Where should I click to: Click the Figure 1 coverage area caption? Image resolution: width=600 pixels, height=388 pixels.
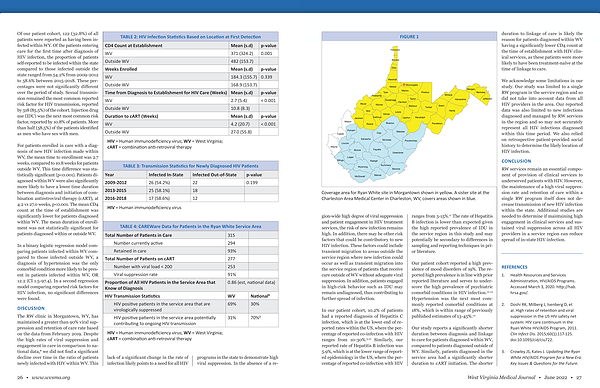pyautogui.click(x=405, y=196)
